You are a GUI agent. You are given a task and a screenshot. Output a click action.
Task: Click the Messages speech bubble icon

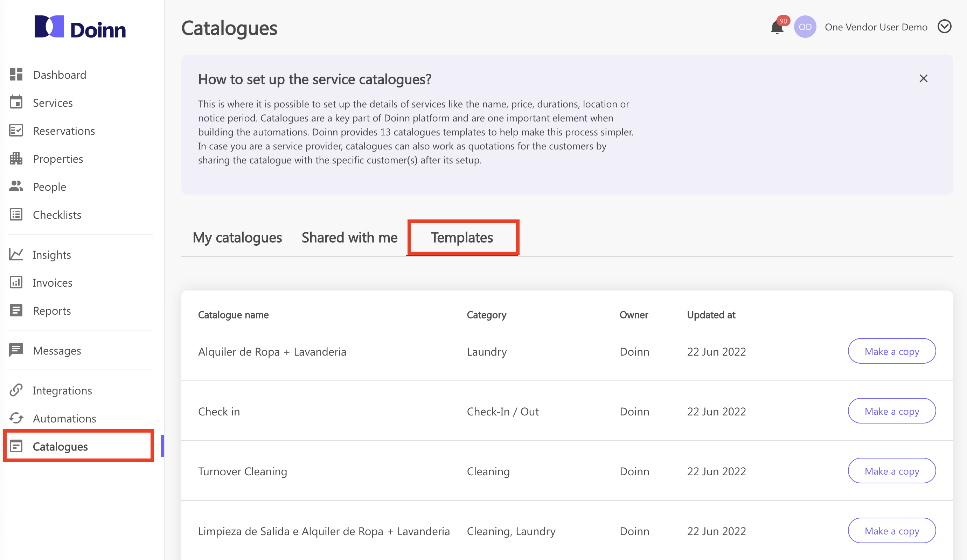pos(16,350)
